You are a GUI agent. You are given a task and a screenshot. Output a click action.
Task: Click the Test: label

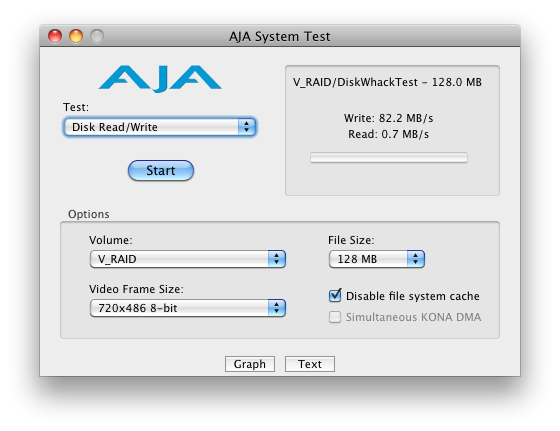(76, 107)
